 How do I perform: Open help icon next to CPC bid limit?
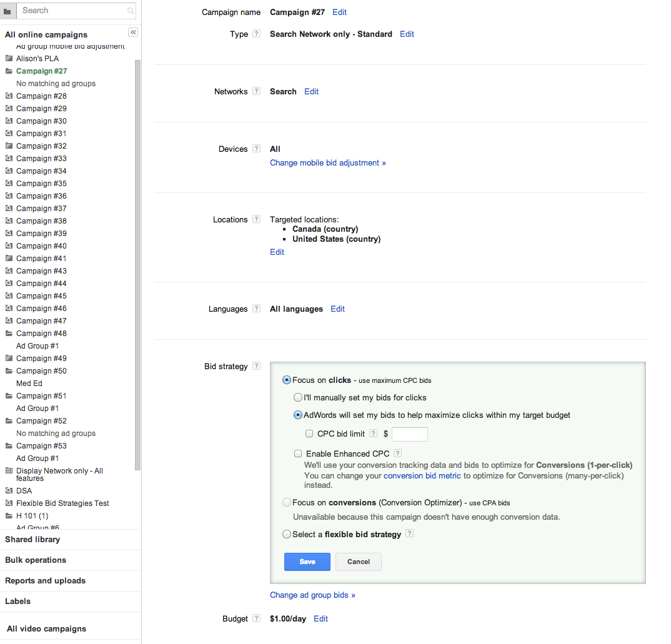tap(373, 433)
